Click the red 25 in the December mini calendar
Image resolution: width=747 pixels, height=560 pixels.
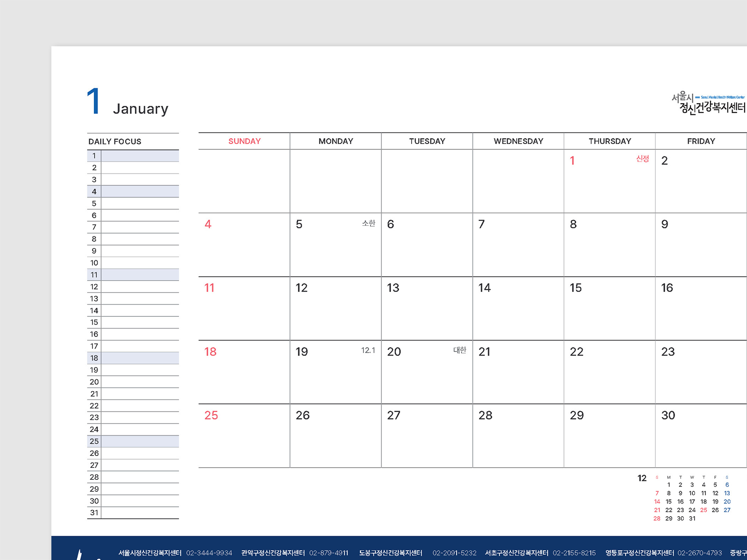704,510
